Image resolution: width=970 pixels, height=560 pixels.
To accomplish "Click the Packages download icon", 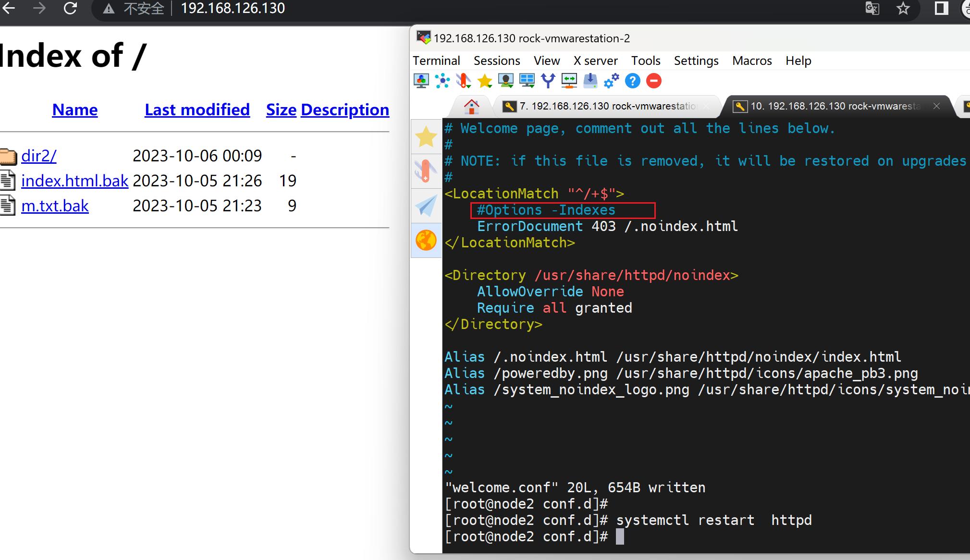I will click(590, 81).
